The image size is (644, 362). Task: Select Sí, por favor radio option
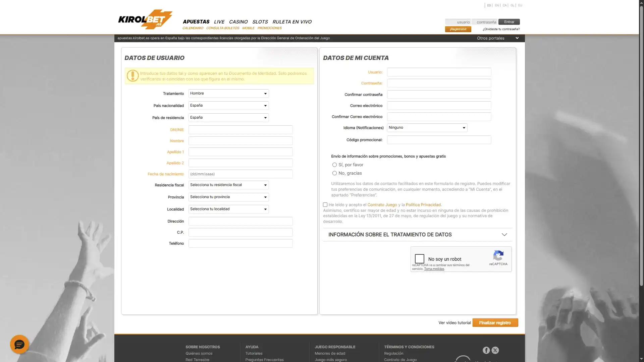click(334, 165)
